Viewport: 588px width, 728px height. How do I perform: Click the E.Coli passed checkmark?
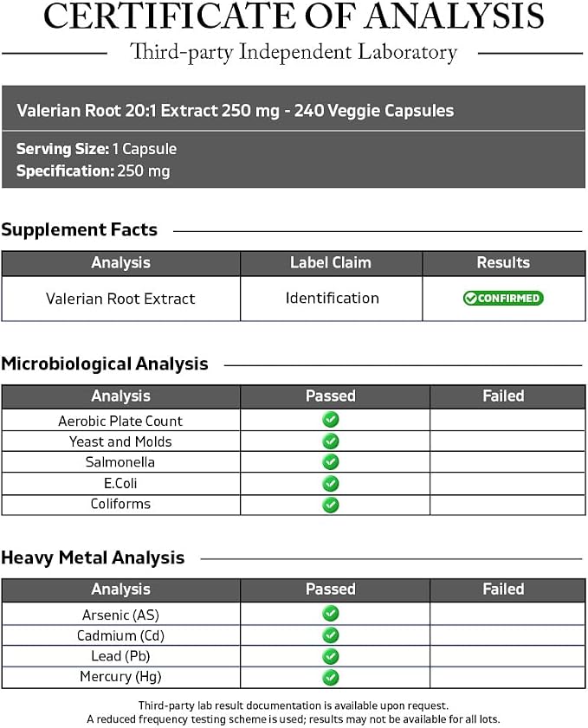(331, 484)
